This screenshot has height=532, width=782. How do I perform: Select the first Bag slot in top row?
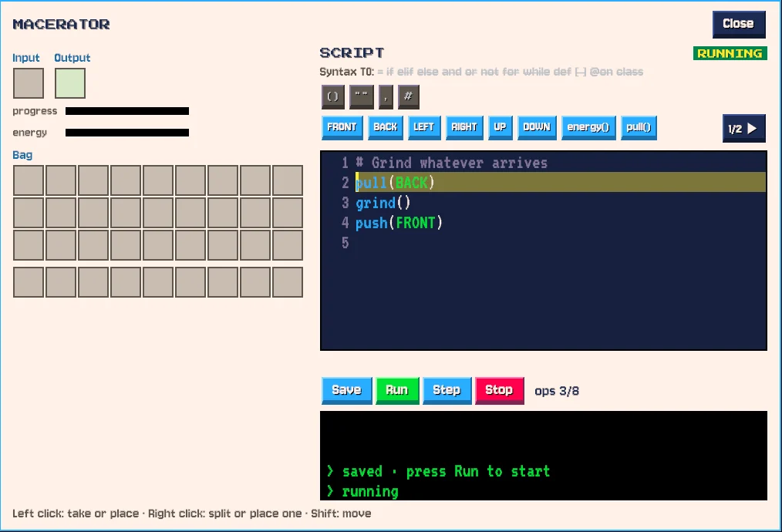(29, 180)
